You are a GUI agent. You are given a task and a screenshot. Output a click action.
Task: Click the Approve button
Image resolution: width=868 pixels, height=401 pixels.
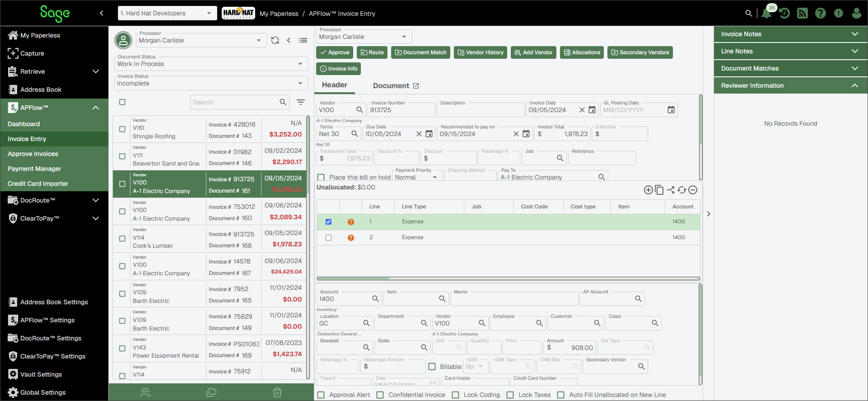pyautogui.click(x=335, y=52)
